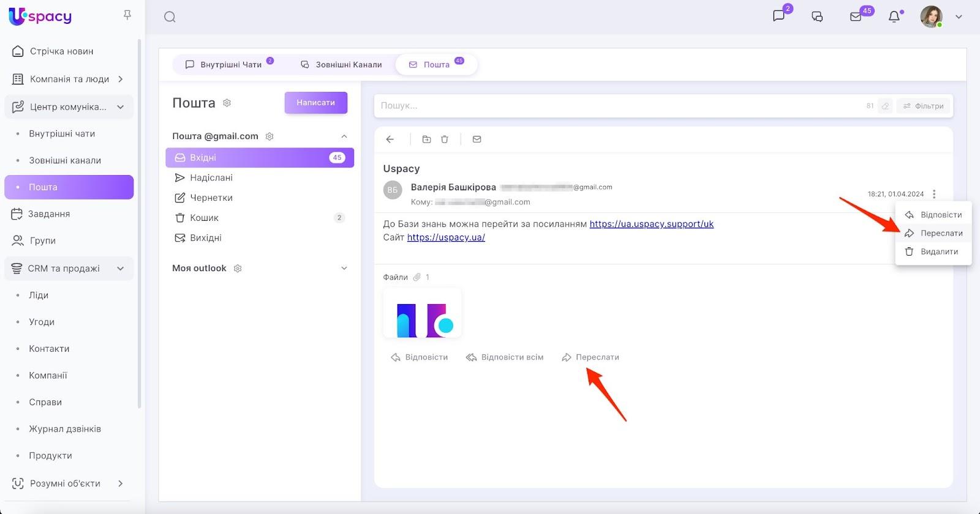
Task: Switch to Внутрішні Чати tab
Action: tap(229, 64)
